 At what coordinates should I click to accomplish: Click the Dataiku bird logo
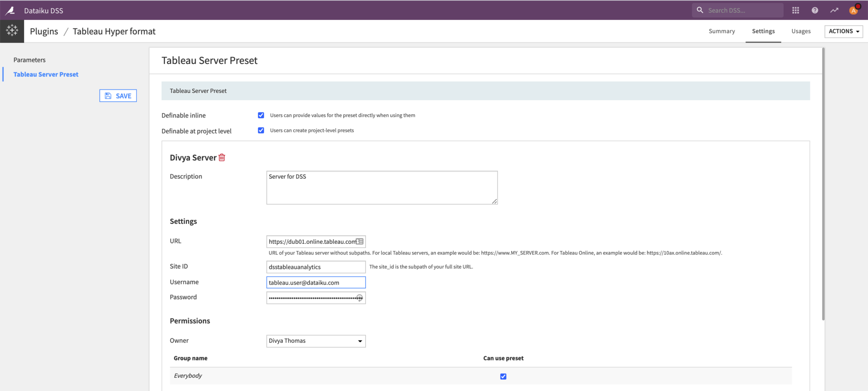coord(10,10)
